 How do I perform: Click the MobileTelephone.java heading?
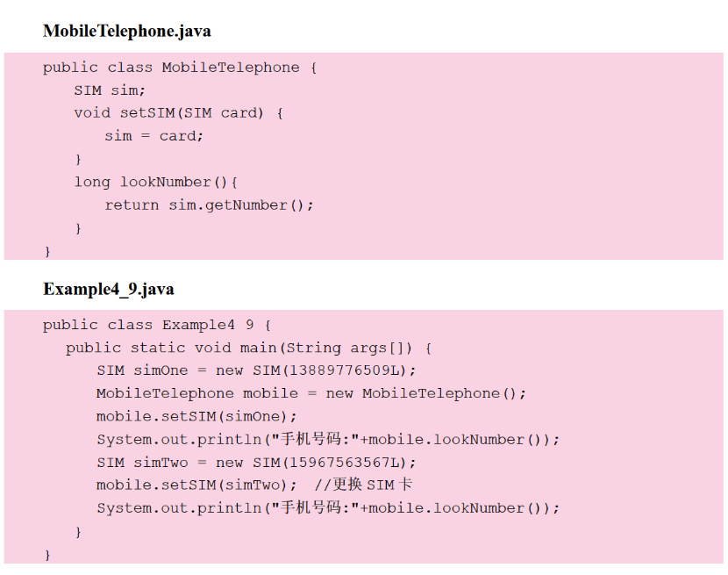click(126, 31)
